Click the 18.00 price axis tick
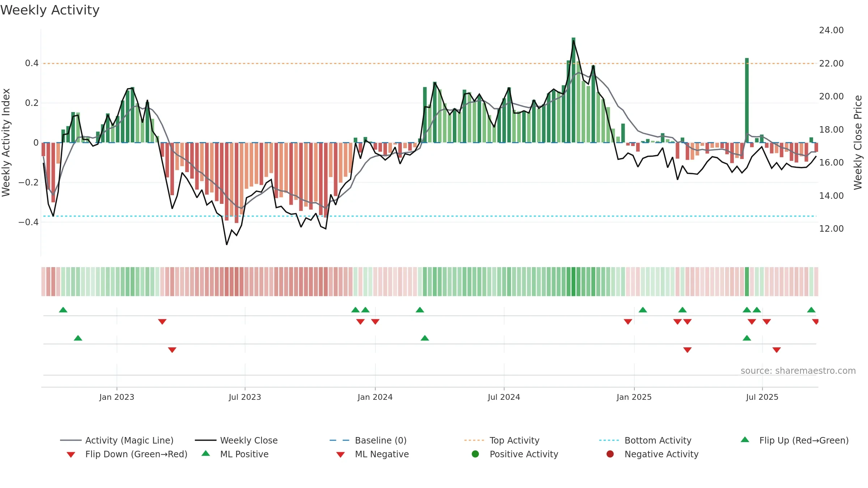868x488 pixels. pos(831,129)
